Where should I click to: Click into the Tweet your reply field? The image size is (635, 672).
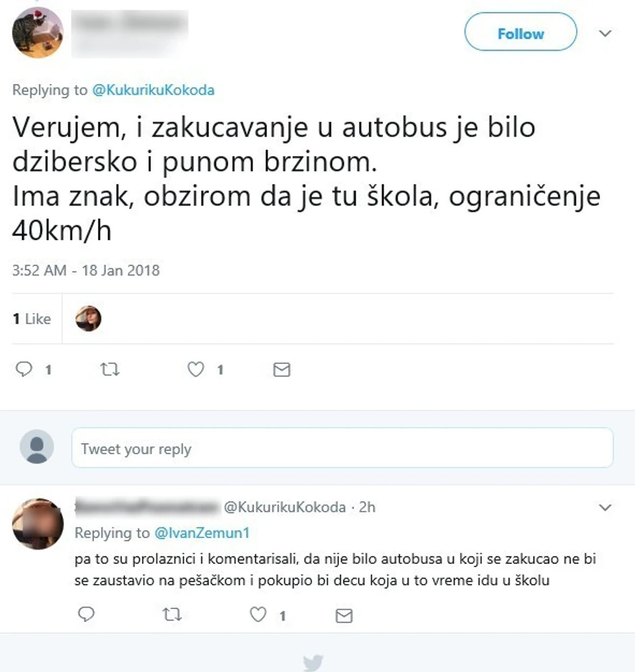[342, 448]
